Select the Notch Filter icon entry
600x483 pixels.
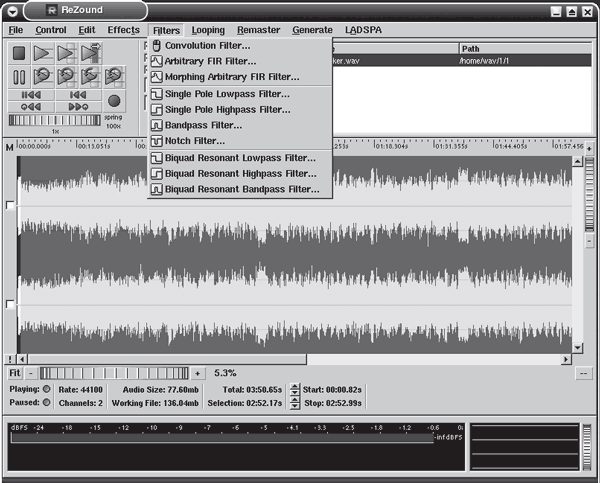point(156,141)
